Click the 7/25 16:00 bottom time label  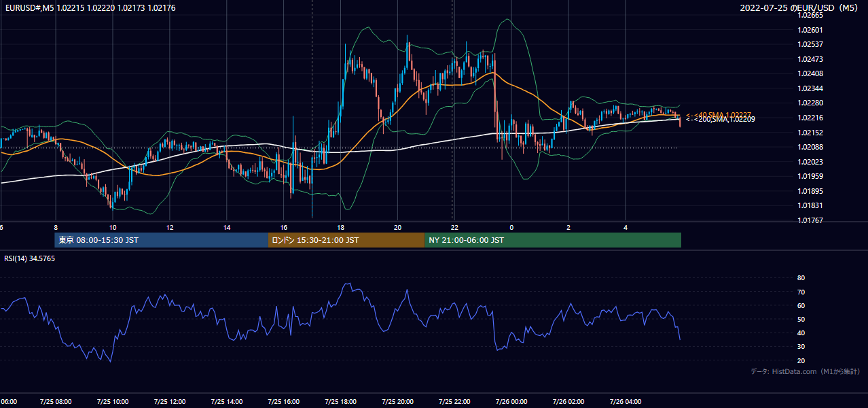(x=284, y=401)
